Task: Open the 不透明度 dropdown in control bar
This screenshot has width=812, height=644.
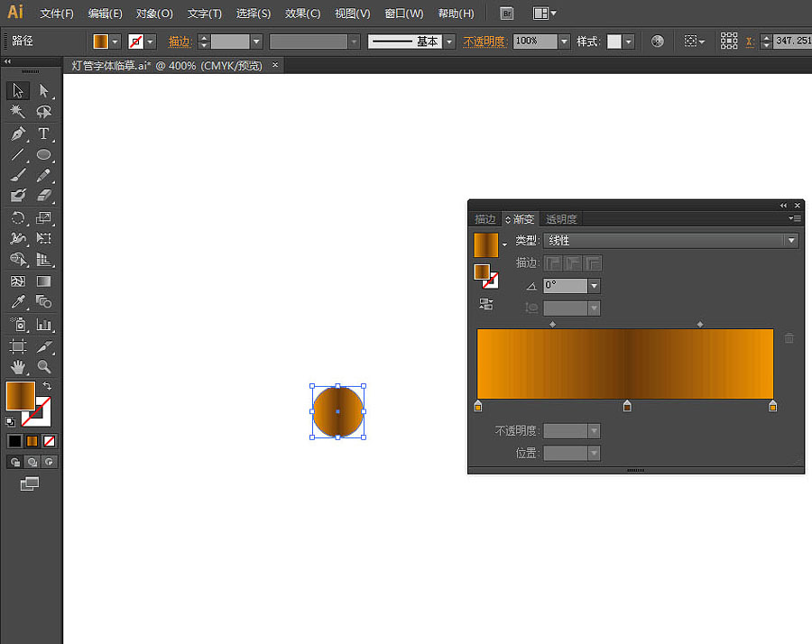Action: [x=564, y=41]
